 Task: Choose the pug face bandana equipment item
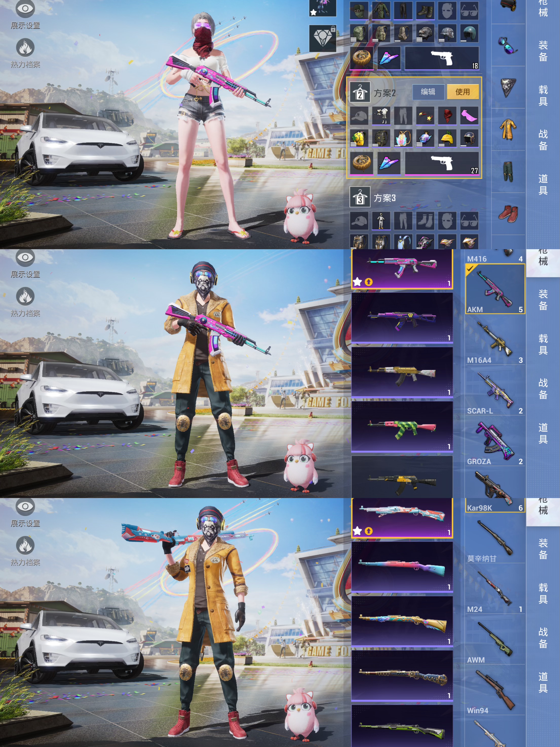[x=508, y=87]
